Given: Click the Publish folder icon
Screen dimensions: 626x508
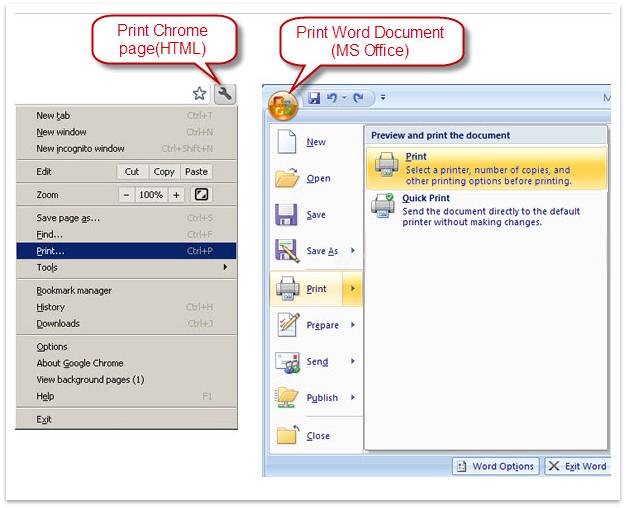Looking at the screenshot, I should pyautogui.click(x=287, y=397).
